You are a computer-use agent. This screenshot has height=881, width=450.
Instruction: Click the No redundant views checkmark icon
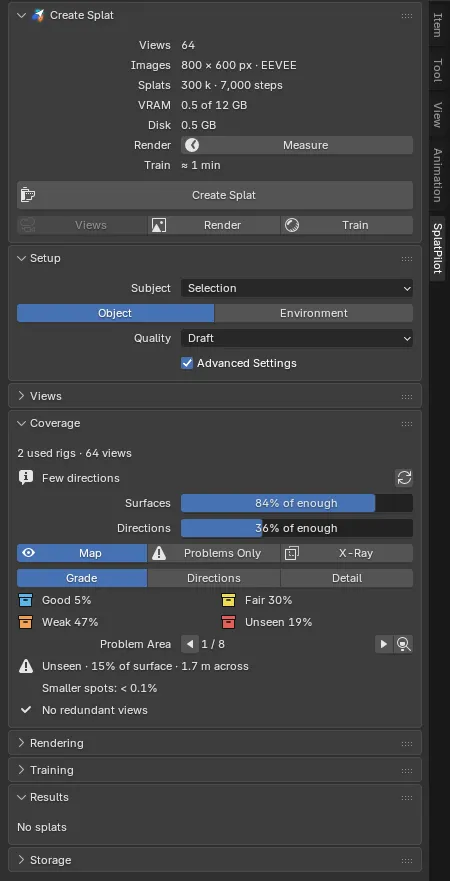click(x=25, y=710)
